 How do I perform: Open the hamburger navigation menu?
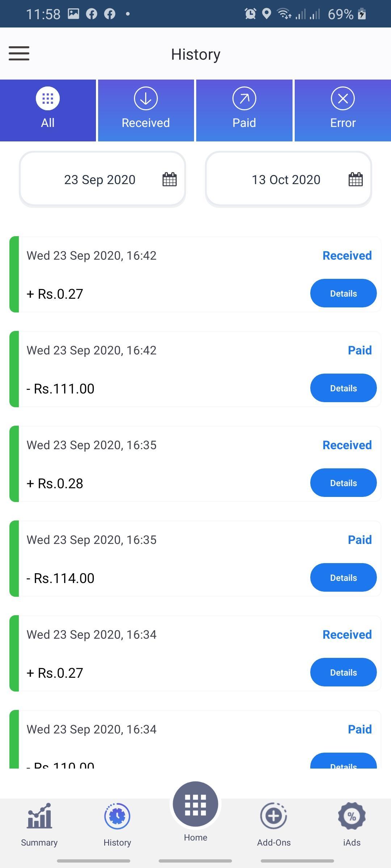19,54
